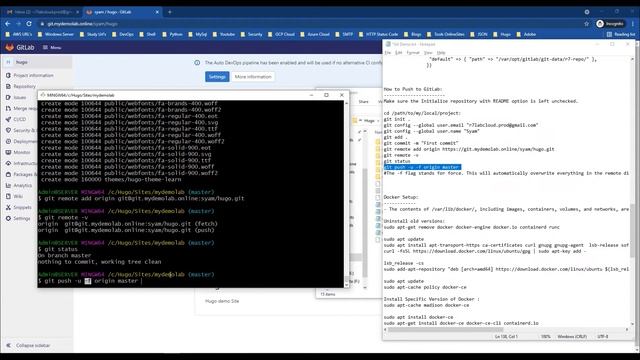
Task: Open Deployments item in GitLab sidebar
Action: click(x=21, y=142)
